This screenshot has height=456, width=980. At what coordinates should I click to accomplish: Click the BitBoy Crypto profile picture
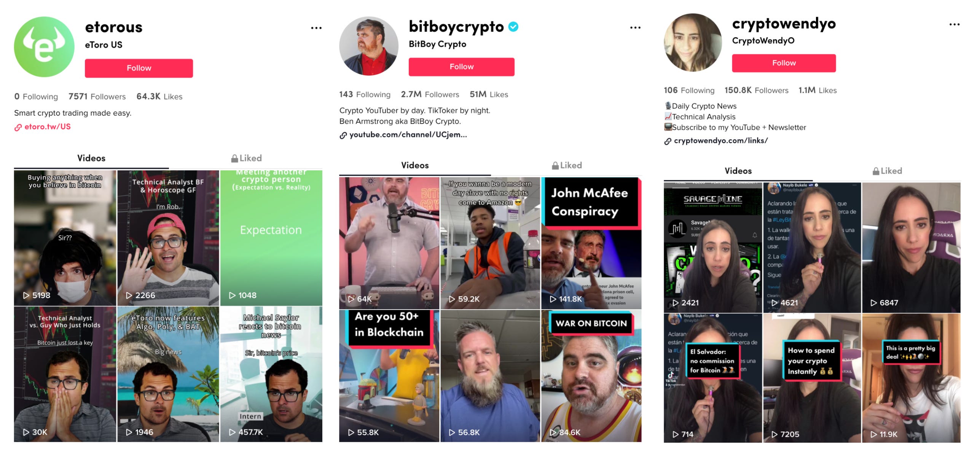coord(369,46)
